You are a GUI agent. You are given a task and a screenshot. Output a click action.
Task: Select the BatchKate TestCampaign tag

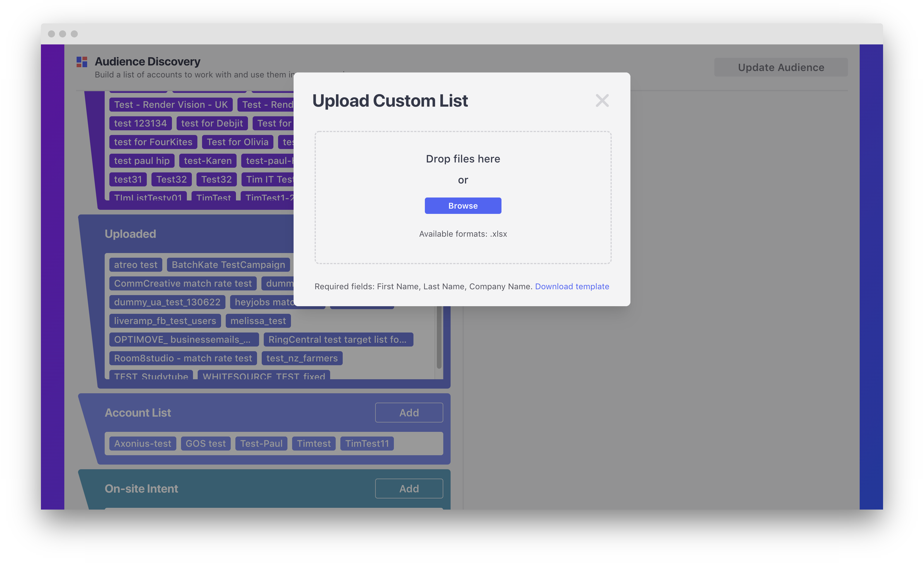coord(228,265)
